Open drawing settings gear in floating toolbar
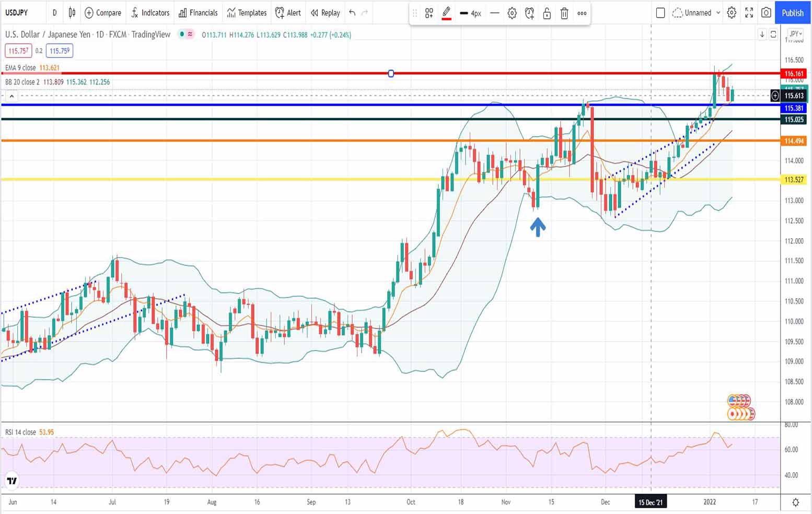 click(512, 14)
